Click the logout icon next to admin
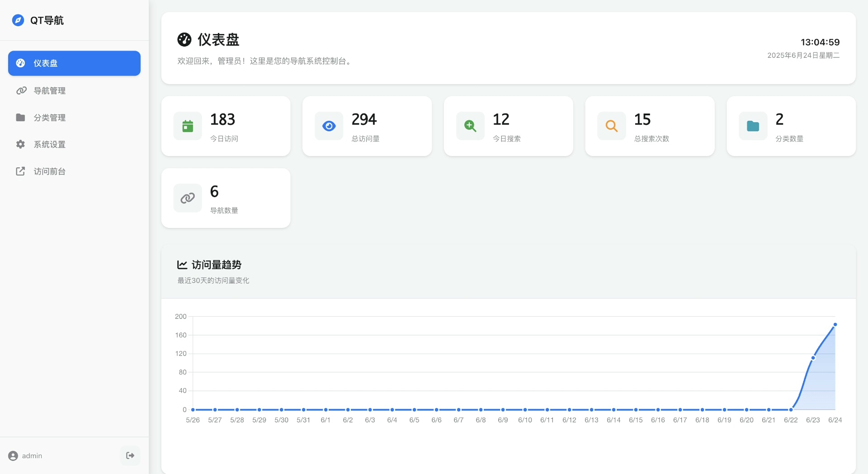 click(130, 455)
